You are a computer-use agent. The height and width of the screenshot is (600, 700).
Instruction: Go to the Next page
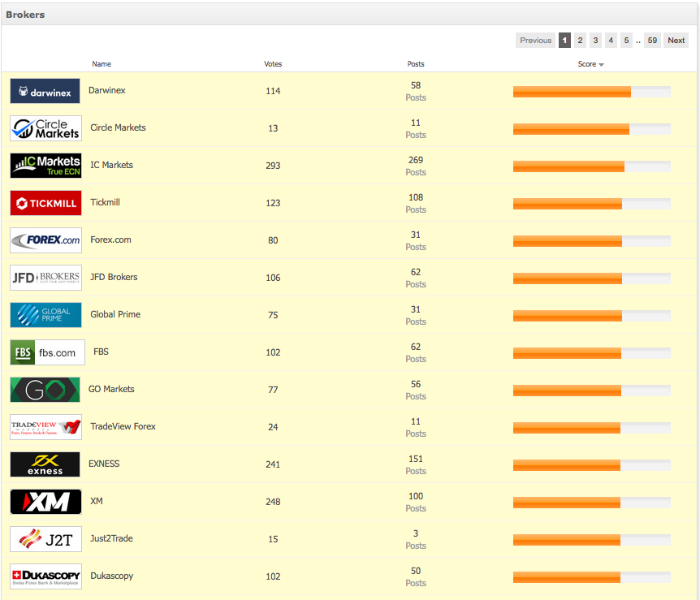[676, 40]
